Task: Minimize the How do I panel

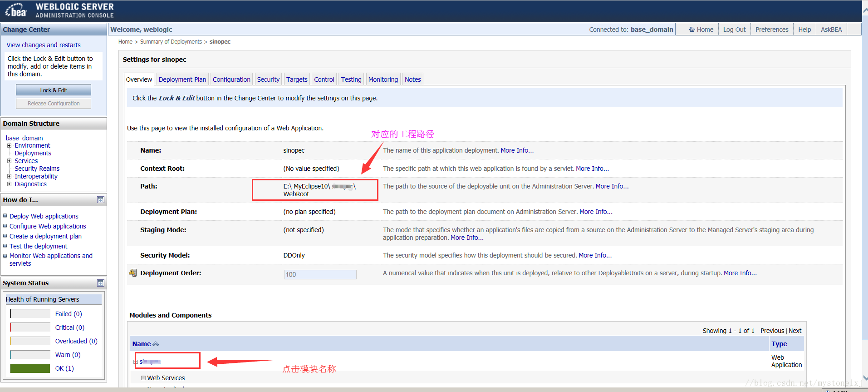Action: [101, 200]
